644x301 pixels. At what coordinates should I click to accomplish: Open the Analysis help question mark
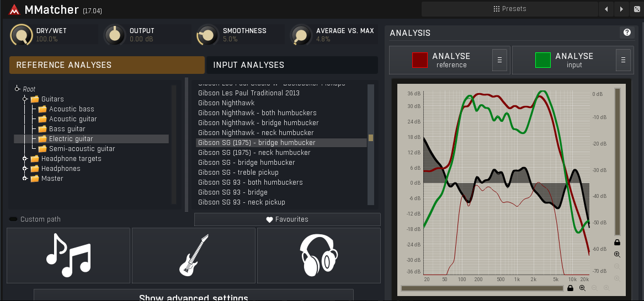(627, 33)
